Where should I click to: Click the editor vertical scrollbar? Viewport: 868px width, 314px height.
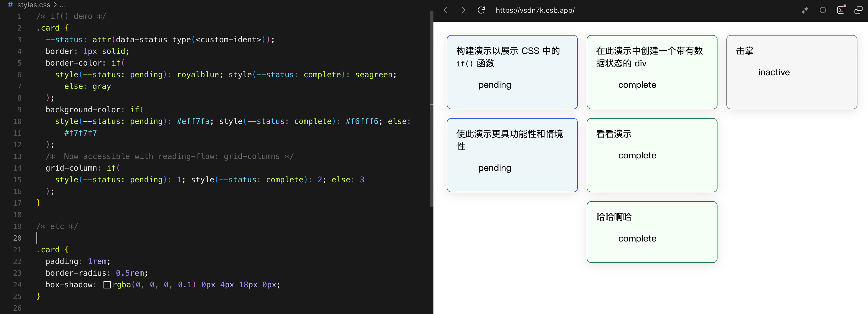[431, 108]
